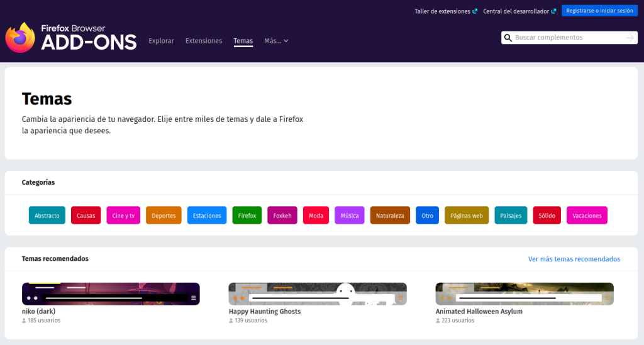Click the Firefox Browser ADD-ONS title
Viewport: 644px width, 345px height.
coord(89,37)
